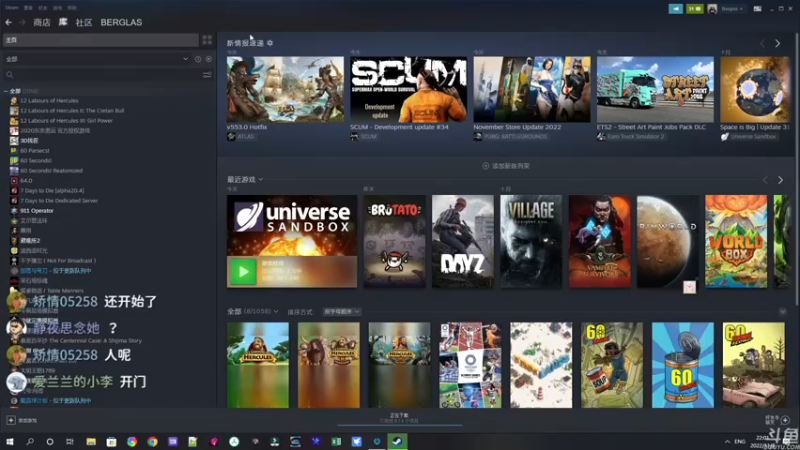Open the 库 library tab
The height and width of the screenshot is (450, 800).
63,22
